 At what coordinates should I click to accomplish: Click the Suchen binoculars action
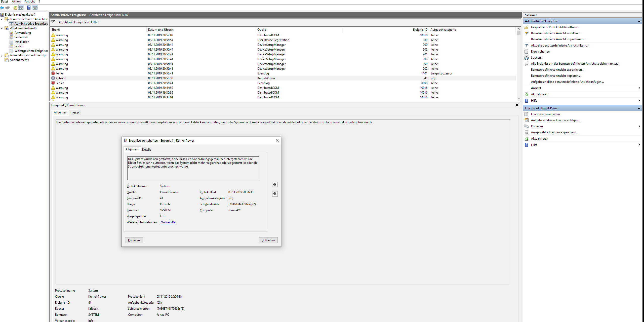[537, 58]
